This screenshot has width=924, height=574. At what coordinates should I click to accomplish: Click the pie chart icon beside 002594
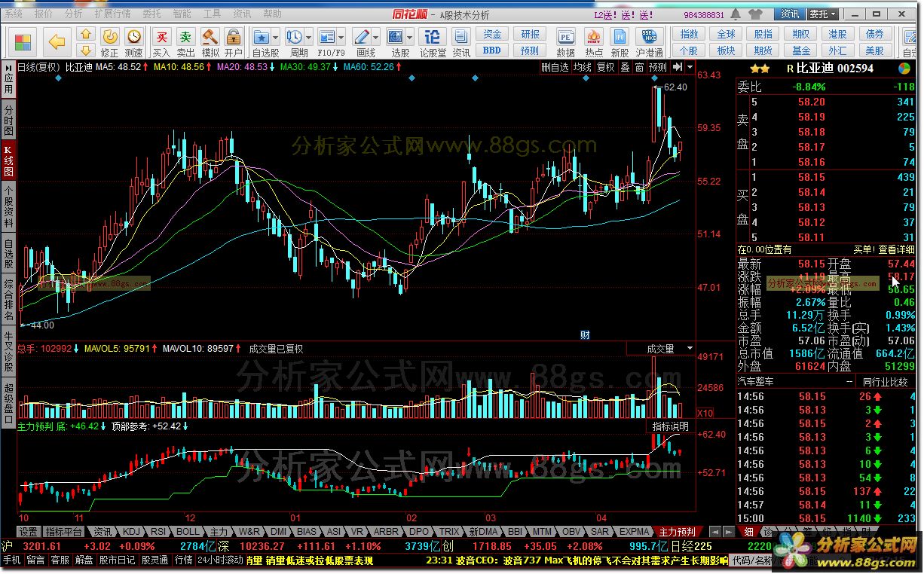904,68
